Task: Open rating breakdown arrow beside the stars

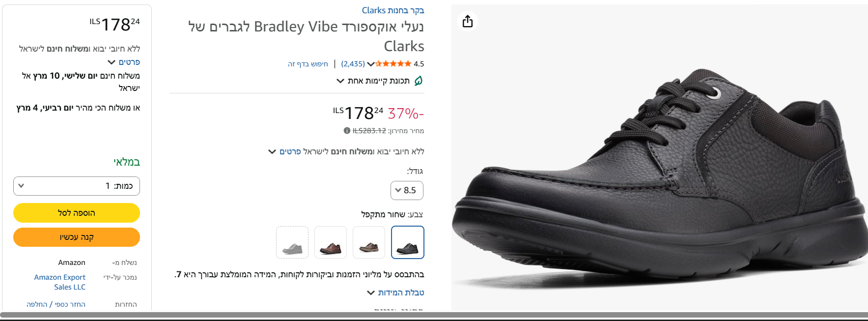Action: tap(371, 64)
